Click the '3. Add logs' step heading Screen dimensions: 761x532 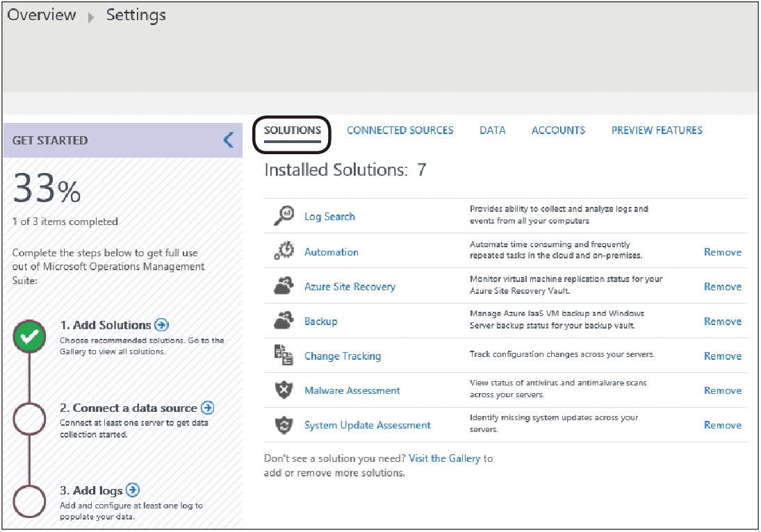pyautogui.click(x=91, y=491)
